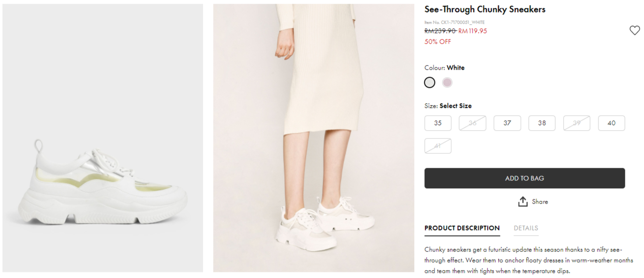
Task: Select size 38
Action: pyautogui.click(x=542, y=123)
